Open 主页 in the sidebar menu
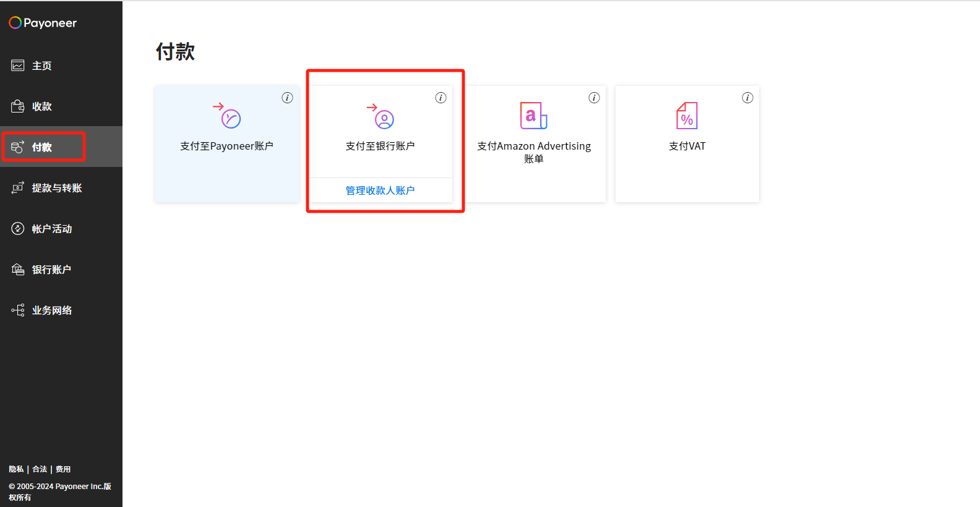 point(61,66)
